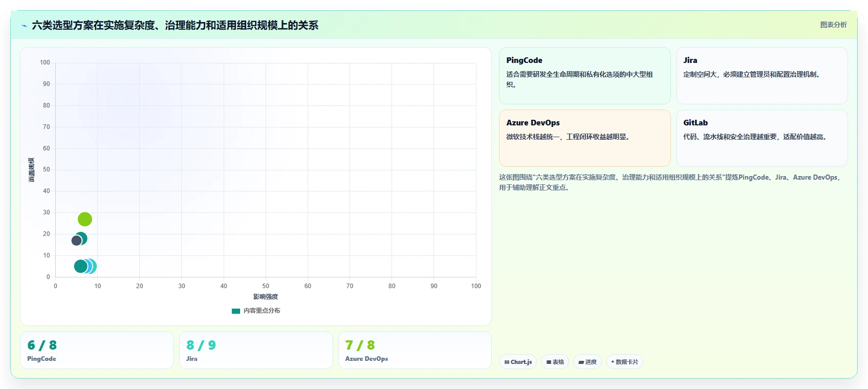This screenshot has height=389, width=868.
Task: Click 定制空间大 description text
Action: coord(753,74)
